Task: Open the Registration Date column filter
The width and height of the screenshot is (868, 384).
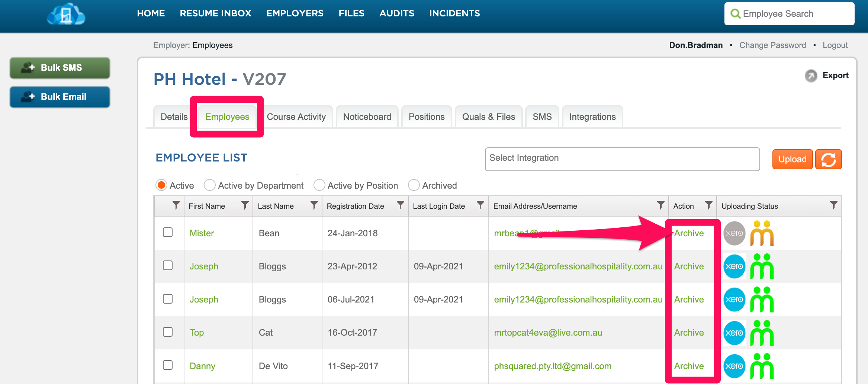Action: pos(401,205)
